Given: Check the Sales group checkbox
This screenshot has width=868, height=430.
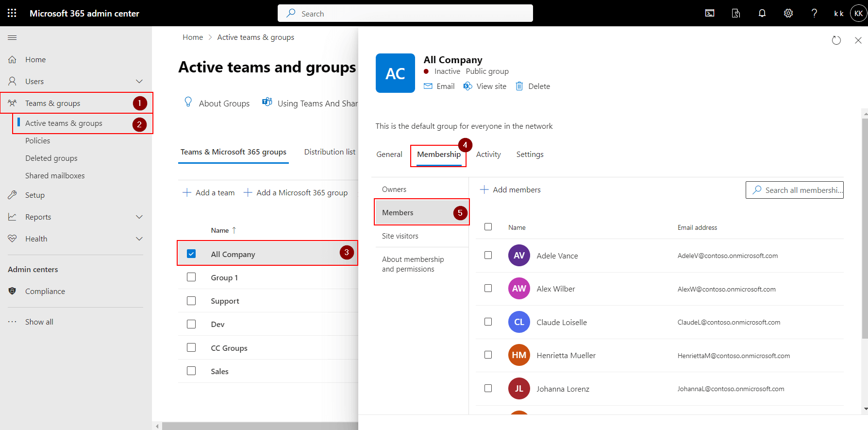Looking at the screenshot, I should click(191, 371).
